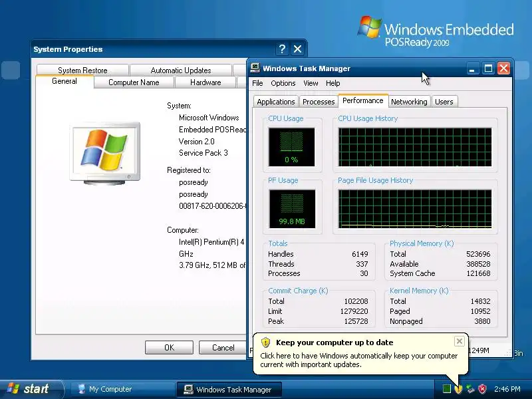Viewport: 532px width, 399px height.
Task: Click the 'Version 2.0' text
Action: [196, 142]
